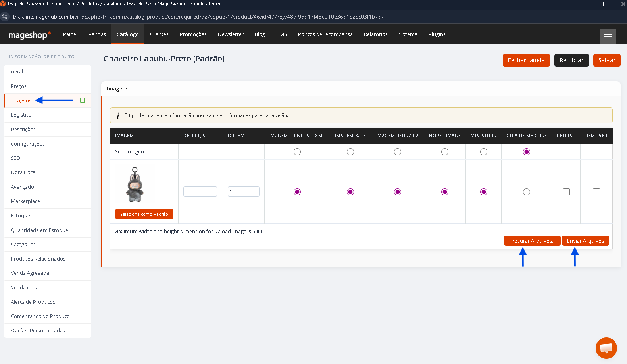
Task: Check the Remover box for Labubu image
Action: 596,192
